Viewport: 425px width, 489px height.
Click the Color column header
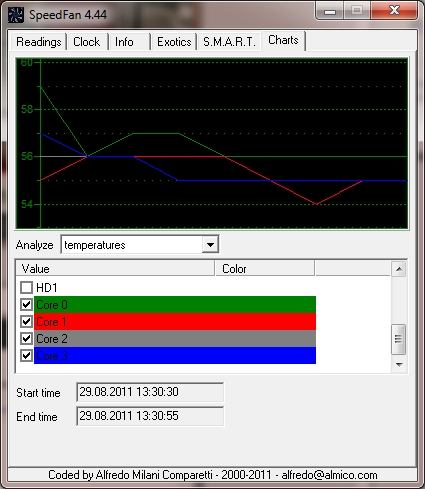(265, 269)
